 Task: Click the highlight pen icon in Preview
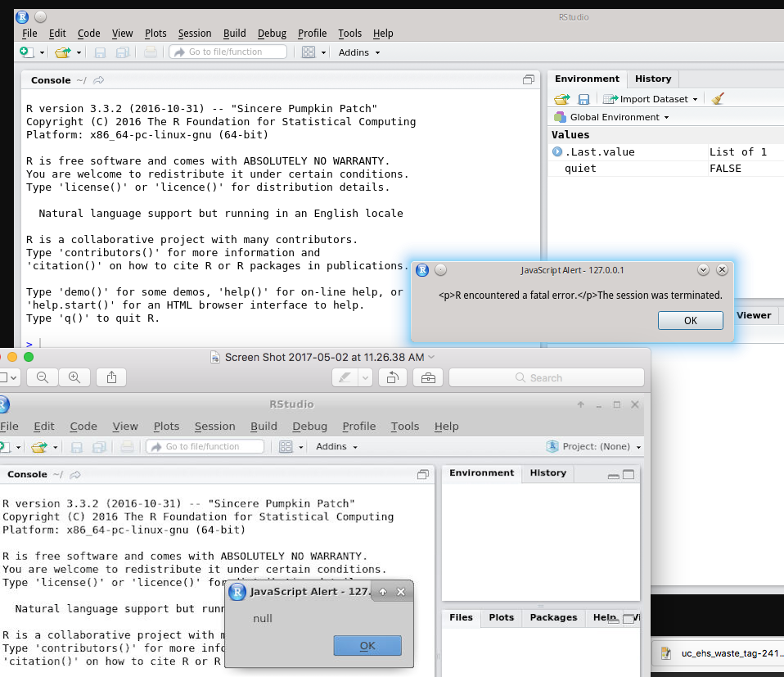345,377
